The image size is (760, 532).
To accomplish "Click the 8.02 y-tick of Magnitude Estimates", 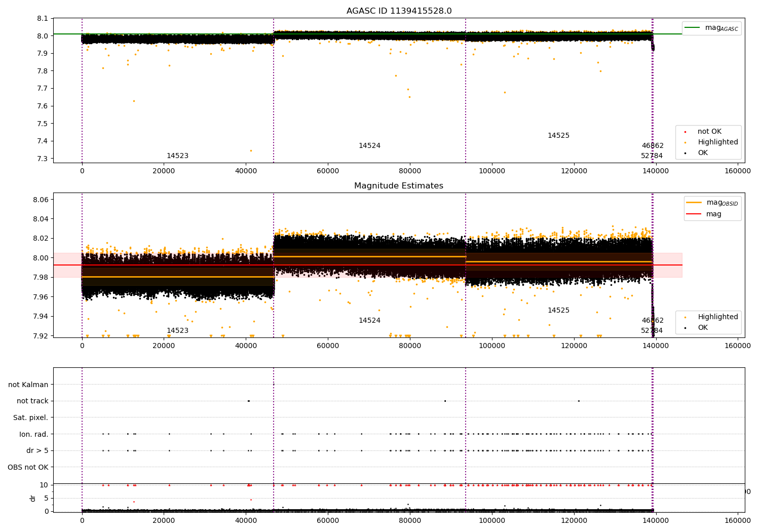I will (41, 239).
